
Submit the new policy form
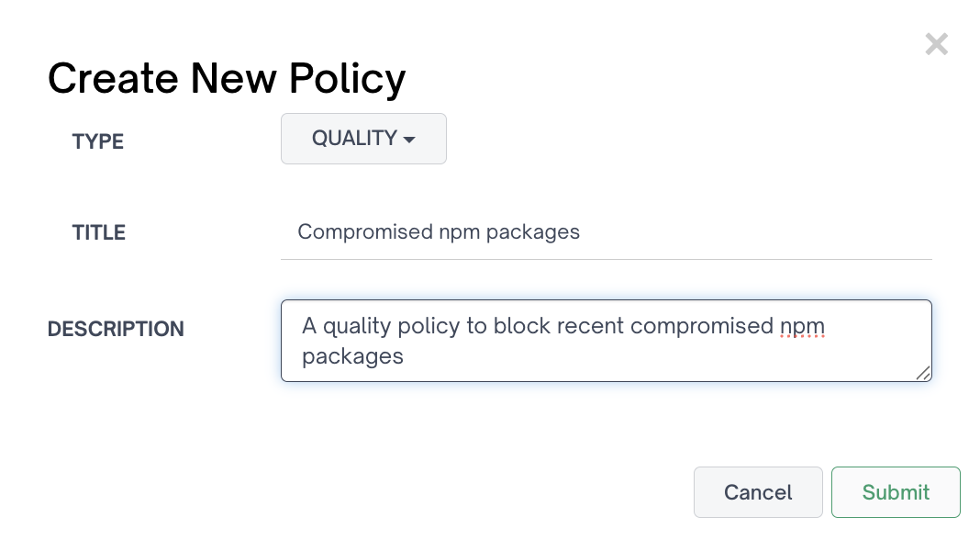click(x=896, y=492)
